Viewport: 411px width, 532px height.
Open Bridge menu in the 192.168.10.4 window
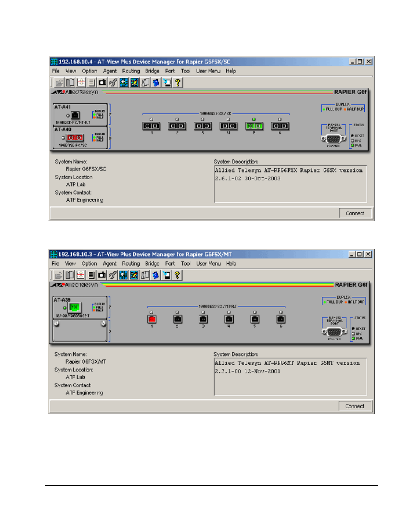coord(152,71)
